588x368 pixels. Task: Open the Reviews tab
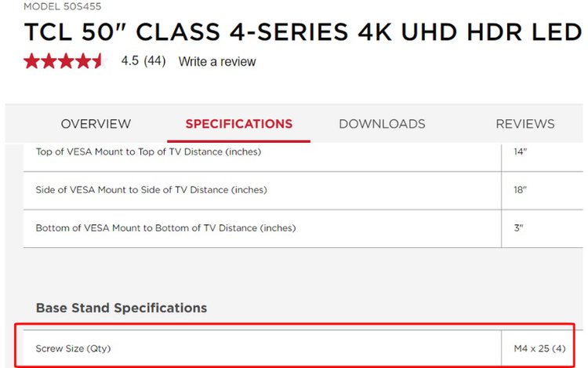tap(525, 124)
